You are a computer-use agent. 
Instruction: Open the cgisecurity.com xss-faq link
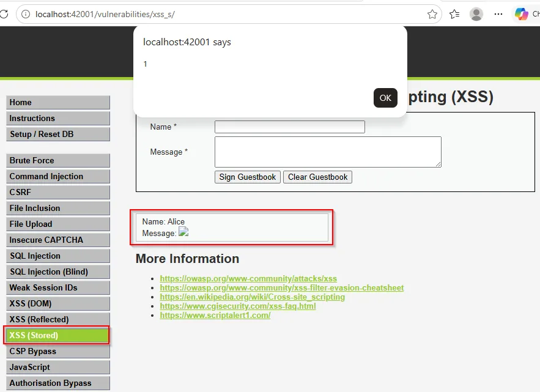(x=238, y=306)
